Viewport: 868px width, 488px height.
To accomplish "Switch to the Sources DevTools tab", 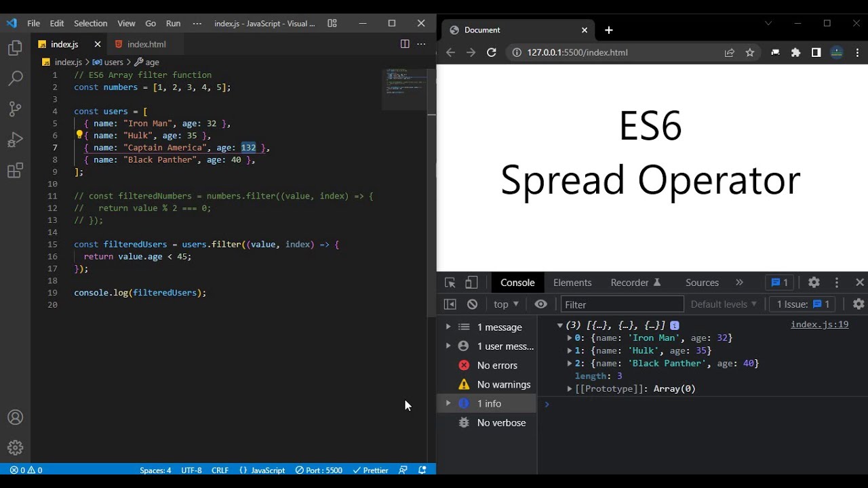I will tap(702, 283).
